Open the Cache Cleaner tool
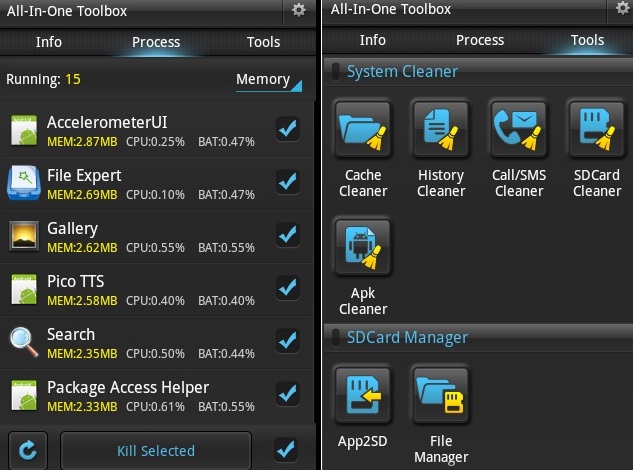This screenshot has height=470, width=633. click(363, 129)
